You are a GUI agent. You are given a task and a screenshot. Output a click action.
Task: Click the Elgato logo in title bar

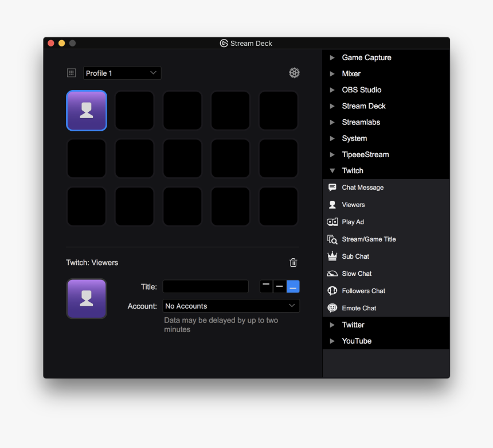[x=224, y=43]
